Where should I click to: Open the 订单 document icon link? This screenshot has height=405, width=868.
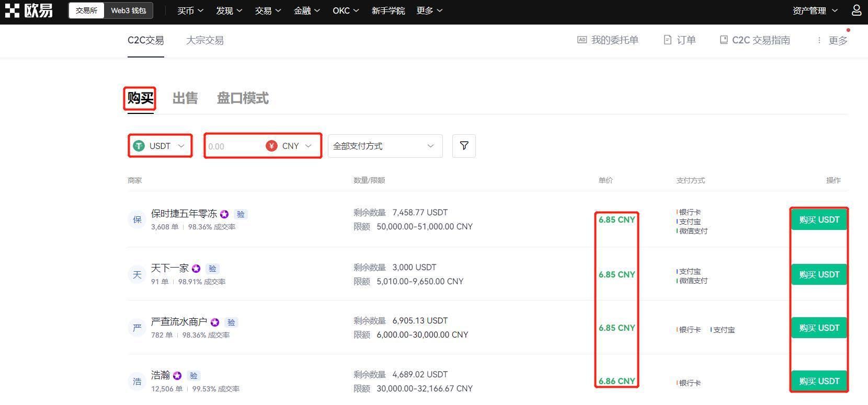(679, 40)
